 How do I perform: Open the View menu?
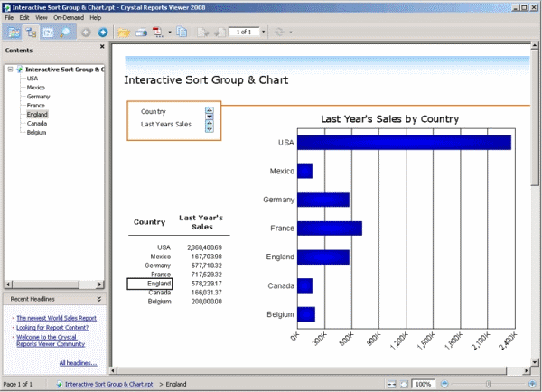pyautogui.click(x=42, y=17)
